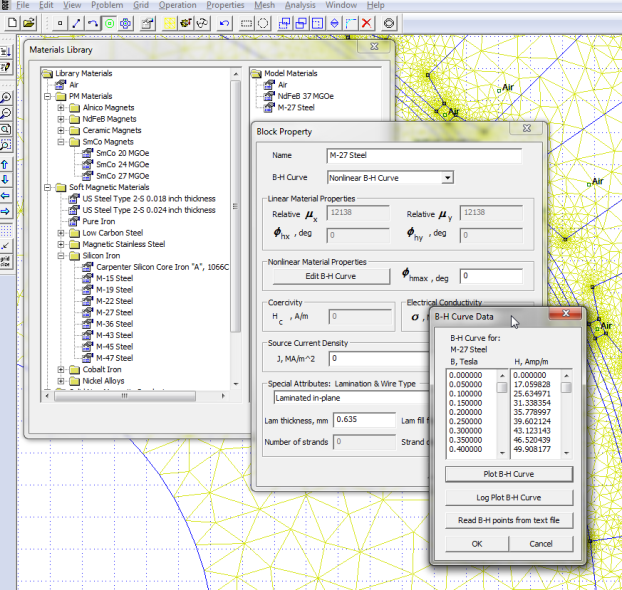Collapse the PM Materials folder
The image size is (622, 590).
48,96
